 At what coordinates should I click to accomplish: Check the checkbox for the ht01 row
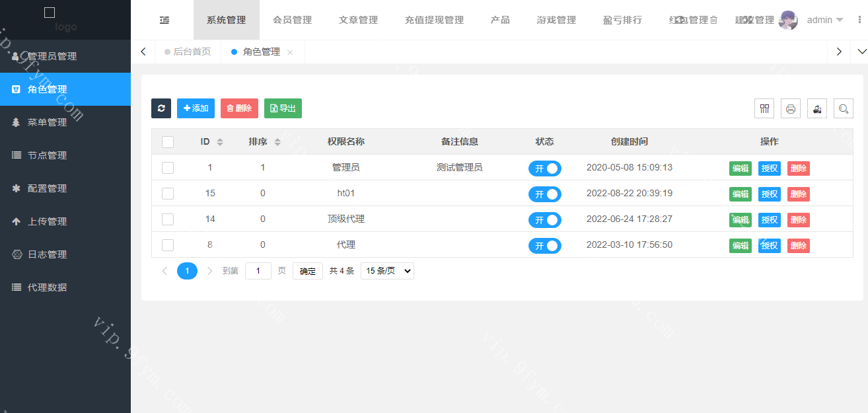click(x=168, y=194)
